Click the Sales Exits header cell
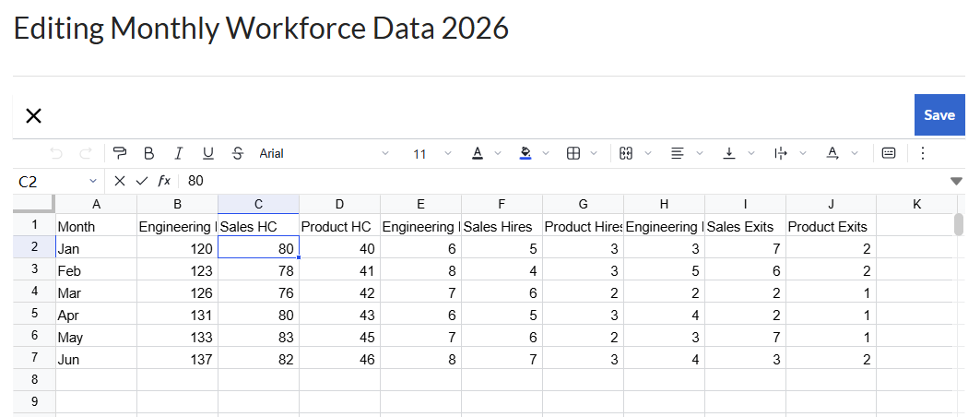 pyautogui.click(x=745, y=226)
